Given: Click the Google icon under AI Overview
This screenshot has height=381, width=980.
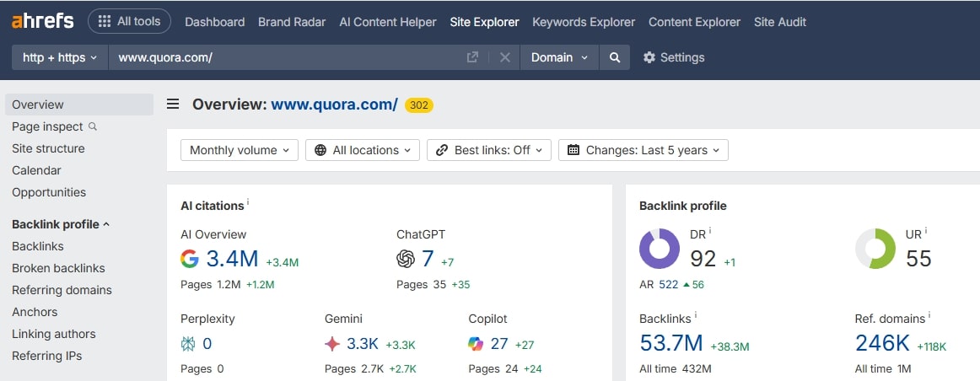Looking at the screenshot, I should click(190, 259).
